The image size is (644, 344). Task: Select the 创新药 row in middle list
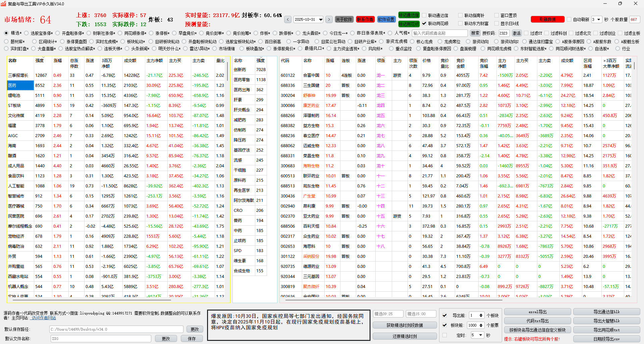[250, 70]
